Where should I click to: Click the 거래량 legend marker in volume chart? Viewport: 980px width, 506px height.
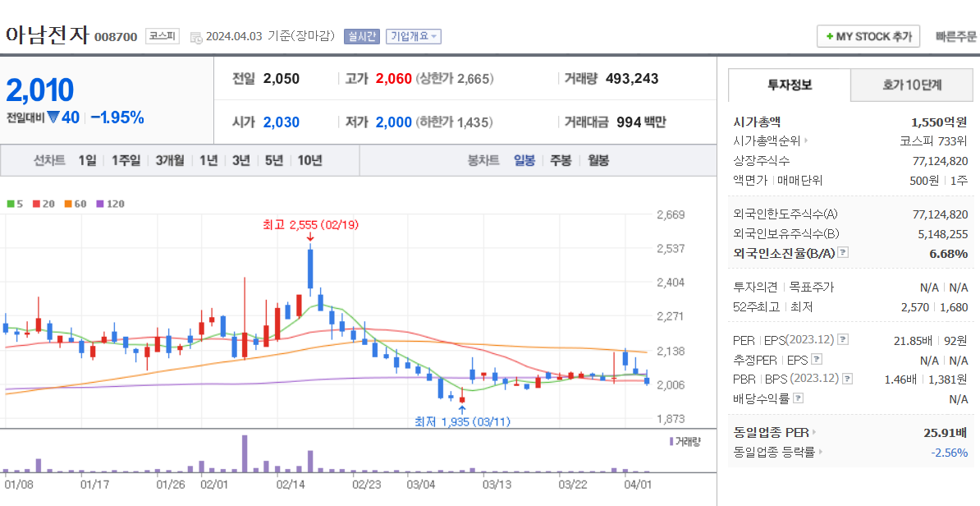pos(672,442)
